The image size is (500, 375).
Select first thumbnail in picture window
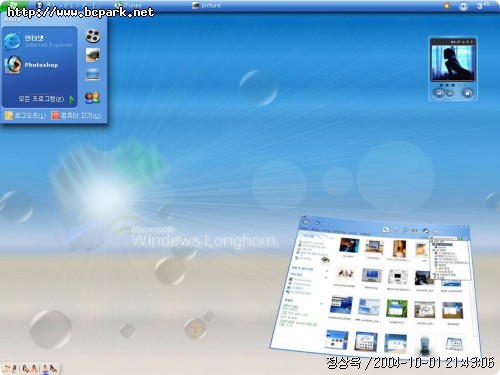click(x=349, y=246)
